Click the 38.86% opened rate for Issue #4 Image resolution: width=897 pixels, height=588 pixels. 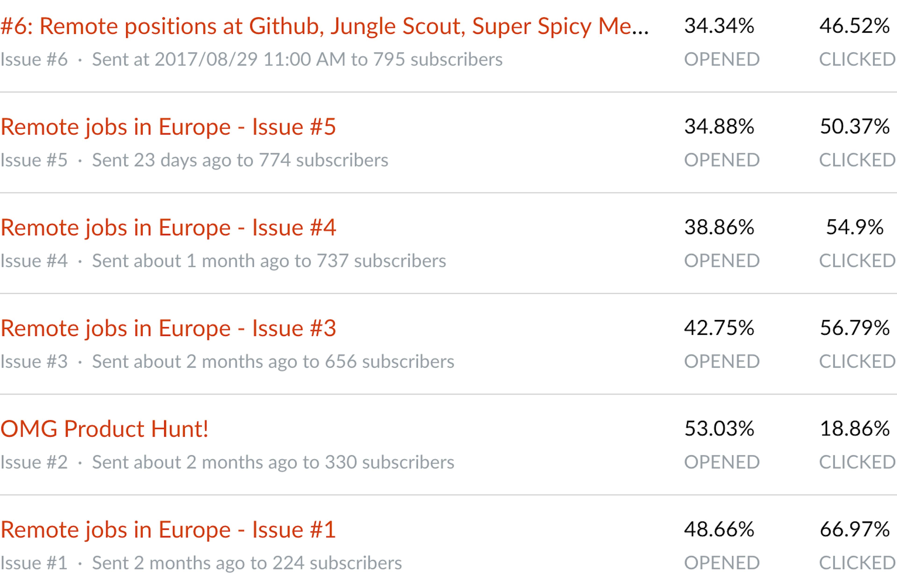(719, 227)
